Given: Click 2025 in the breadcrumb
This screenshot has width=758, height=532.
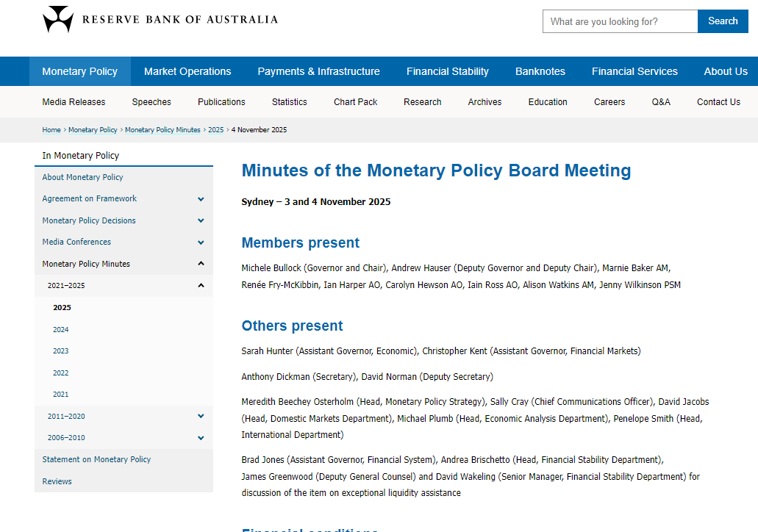Looking at the screenshot, I should click(x=215, y=130).
